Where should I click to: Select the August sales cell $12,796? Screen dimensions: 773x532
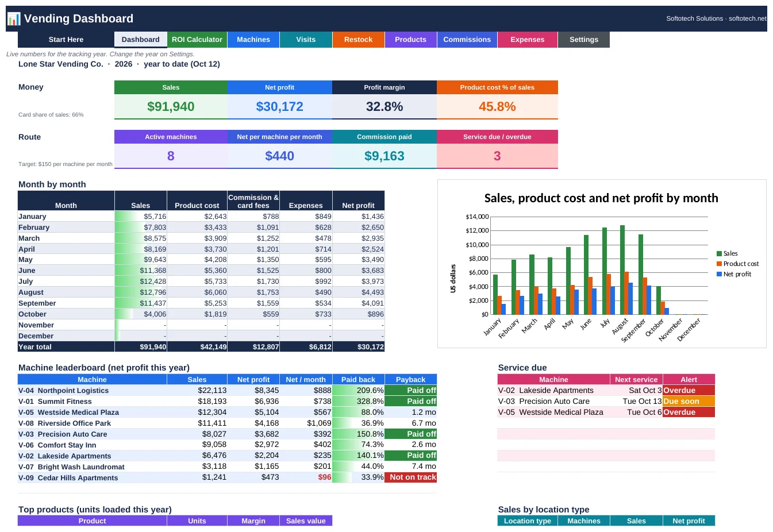[141, 292]
